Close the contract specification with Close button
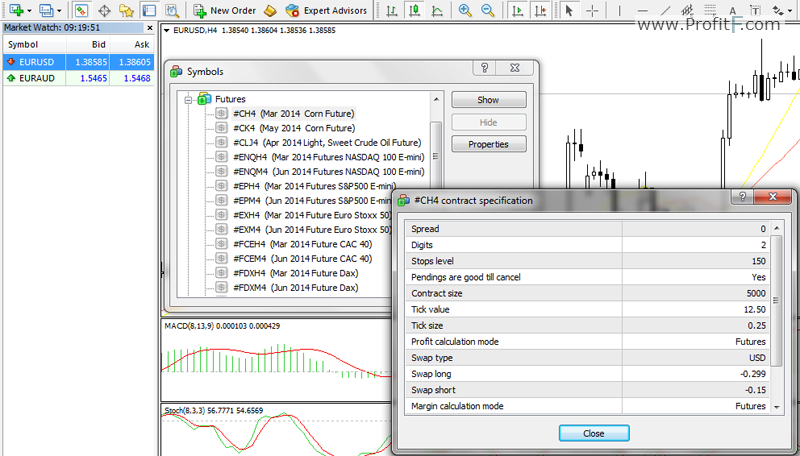The width and height of the screenshot is (800, 456). tap(594, 434)
